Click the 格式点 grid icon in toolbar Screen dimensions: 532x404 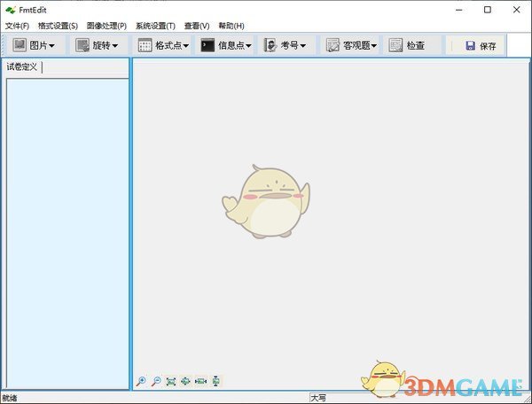(145, 44)
